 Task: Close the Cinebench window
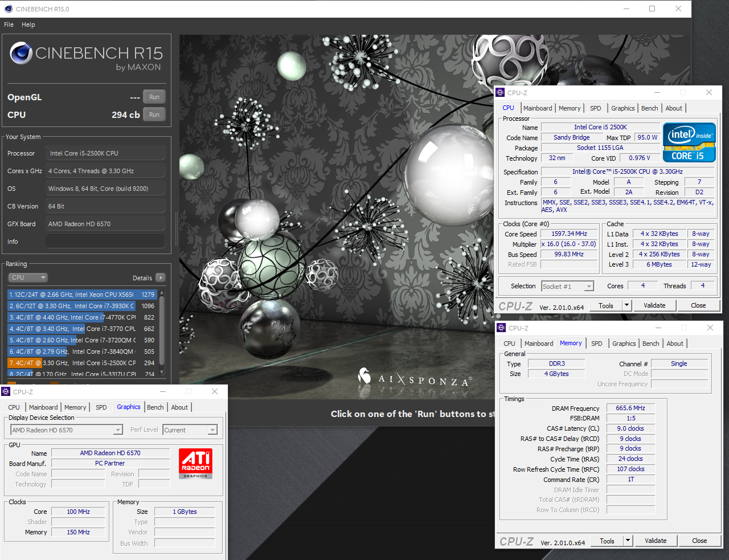(678, 9)
